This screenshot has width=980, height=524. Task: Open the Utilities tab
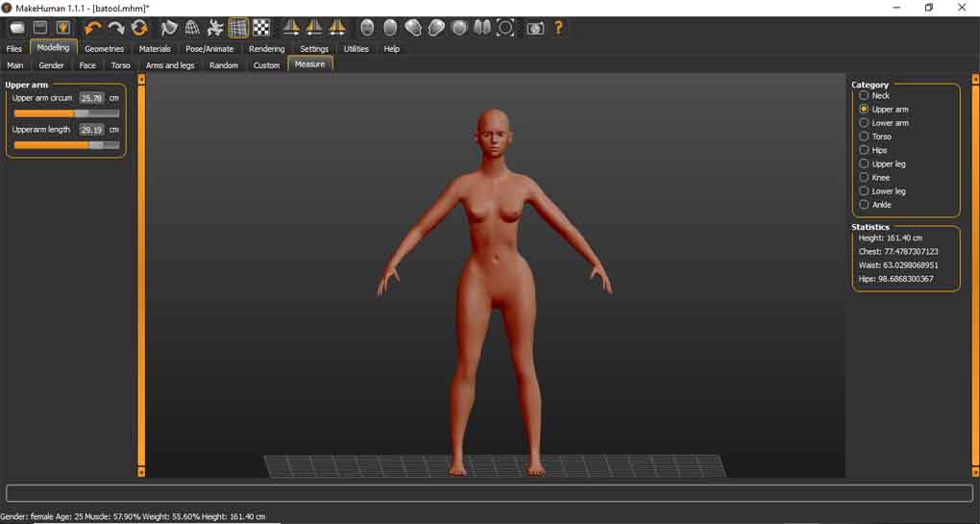(x=356, y=49)
